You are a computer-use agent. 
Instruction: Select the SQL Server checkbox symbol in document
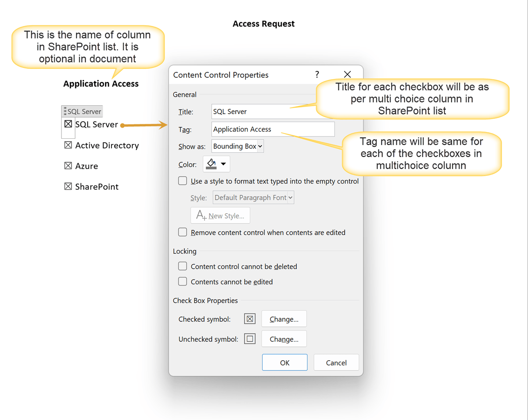68,124
